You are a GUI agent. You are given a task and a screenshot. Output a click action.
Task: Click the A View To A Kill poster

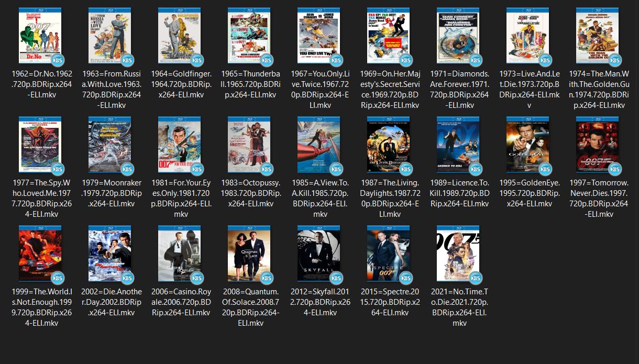[319, 146]
